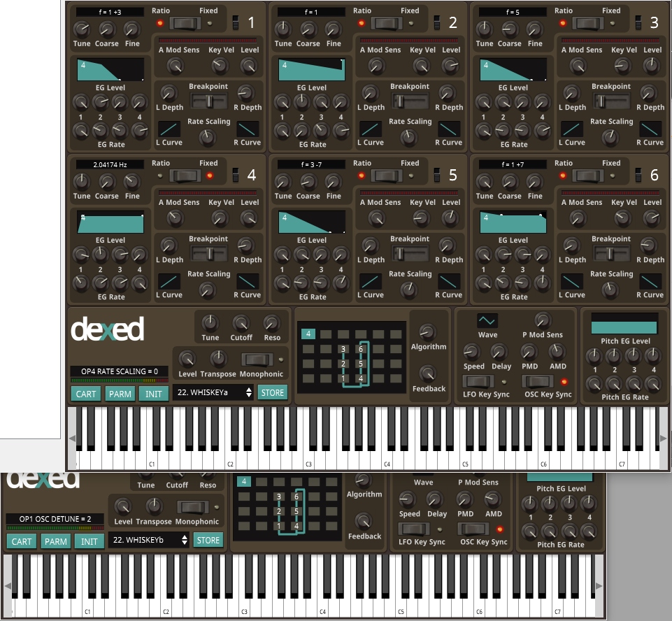Viewport: 672px width, 621px height.
Task: Click the Feedback knob in the WHISKEYb instance
Action: tap(364, 521)
